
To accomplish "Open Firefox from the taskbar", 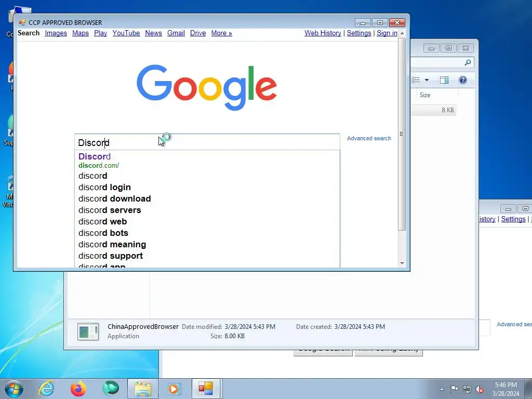I will tap(78, 389).
